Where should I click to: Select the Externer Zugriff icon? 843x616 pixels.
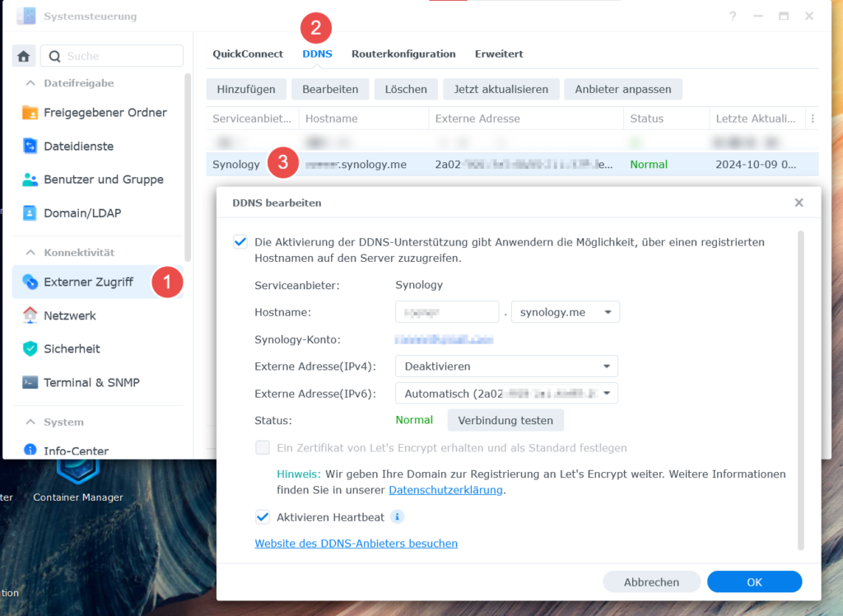point(30,282)
